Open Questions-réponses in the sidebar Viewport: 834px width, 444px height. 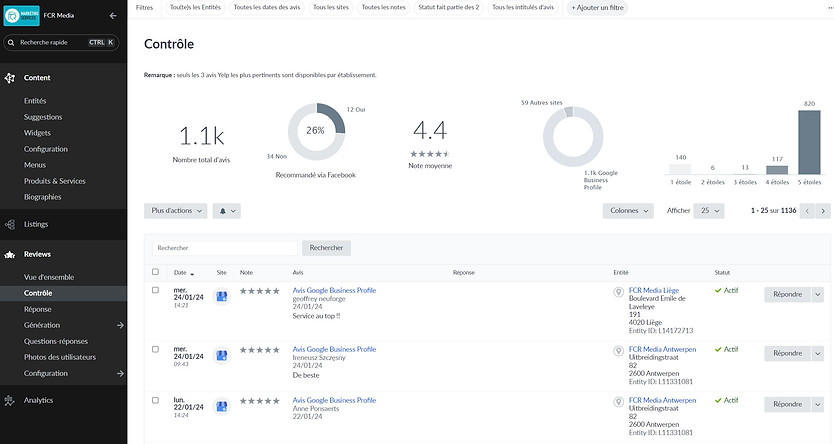click(x=56, y=341)
